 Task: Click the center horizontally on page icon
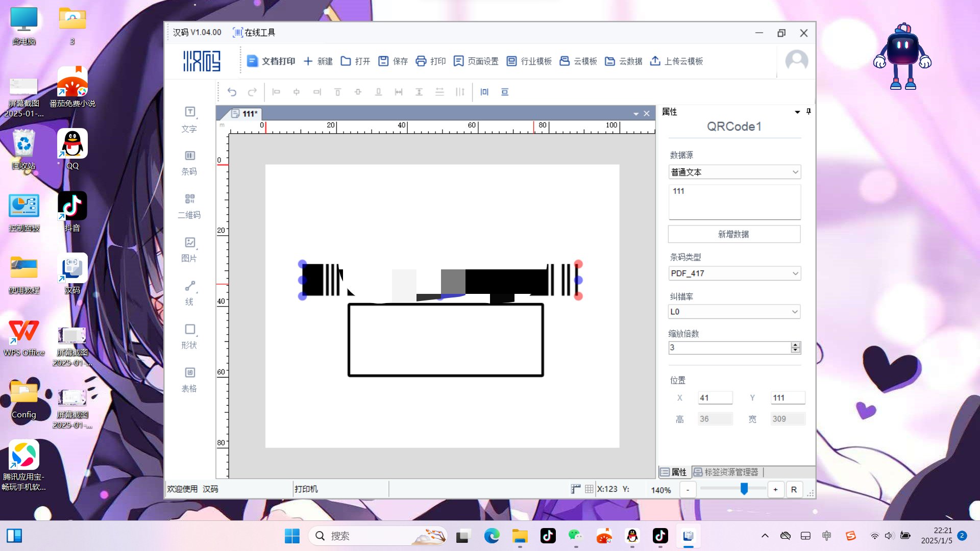[484, 92]
